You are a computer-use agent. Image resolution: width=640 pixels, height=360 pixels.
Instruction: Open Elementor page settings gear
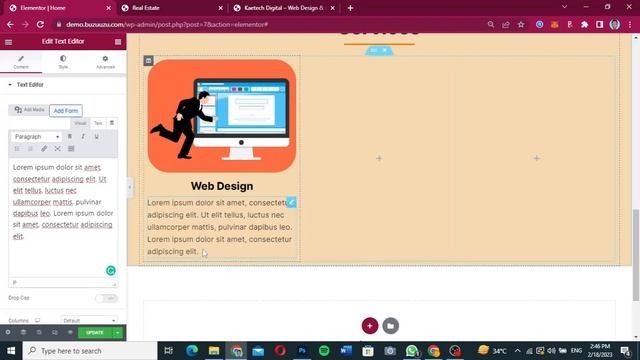pyautogui.click(x=8, y=333)
